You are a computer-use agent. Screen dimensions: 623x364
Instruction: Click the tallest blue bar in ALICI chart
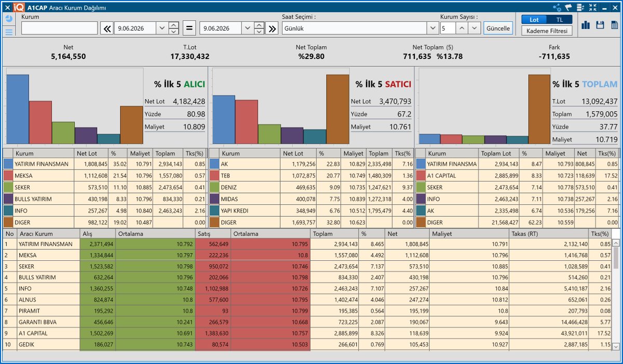18,109
